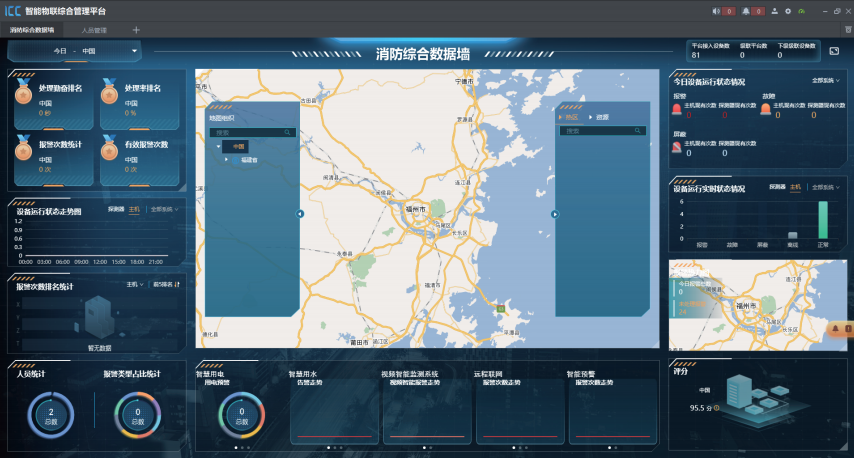Click the search field in 地图组织 panel
This screenshot has width=854, height=458.
[x=247, y=132]
